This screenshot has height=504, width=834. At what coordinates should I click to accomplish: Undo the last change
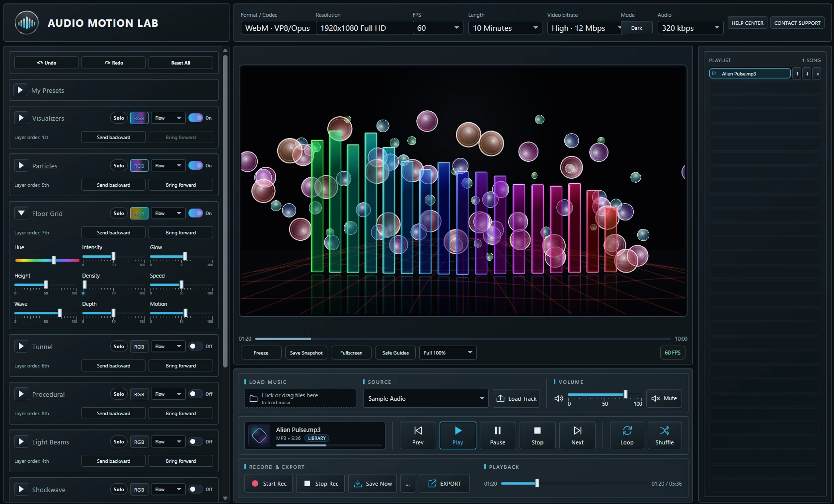pyautogui.click(x=46, y=63)
